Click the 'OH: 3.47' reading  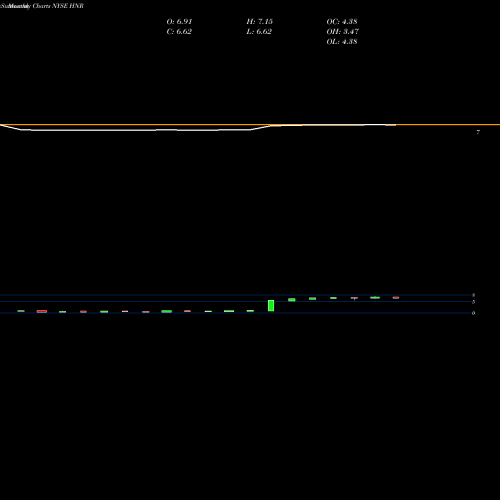point(343,31)
